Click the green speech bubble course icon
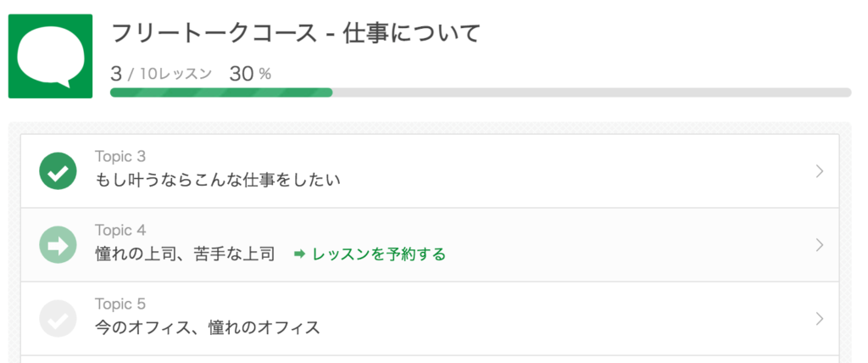This screenshot has width=868, height=363. 50,56
